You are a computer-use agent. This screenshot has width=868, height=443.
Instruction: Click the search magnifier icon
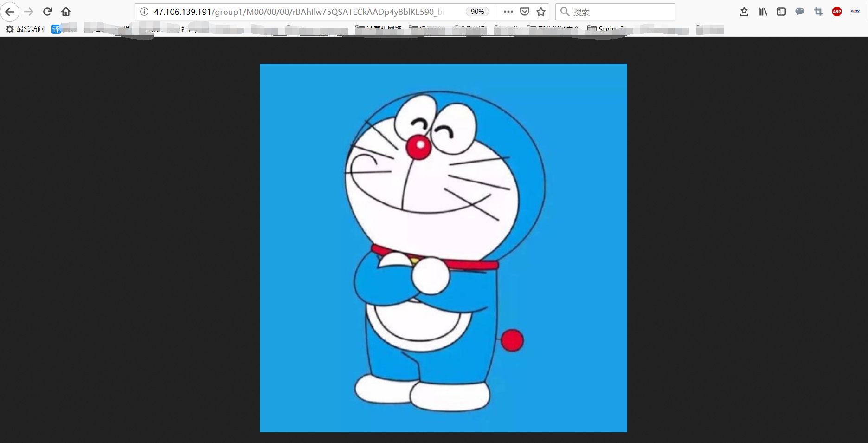click(x=565, y=12)
